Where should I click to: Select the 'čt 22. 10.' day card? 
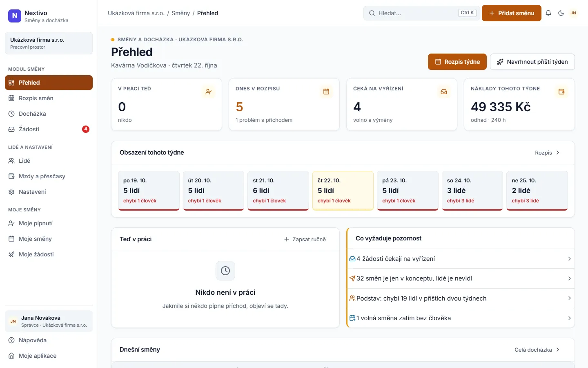pos(343,191)
